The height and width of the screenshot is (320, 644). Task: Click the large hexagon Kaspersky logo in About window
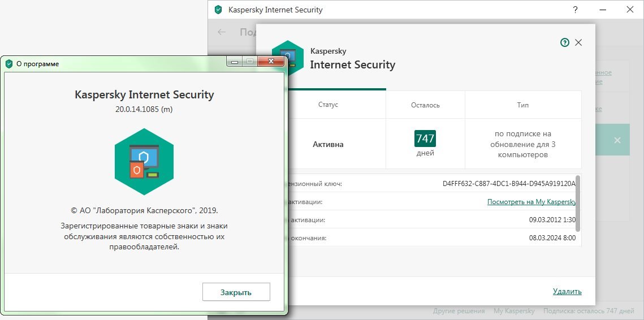[144, 162]
